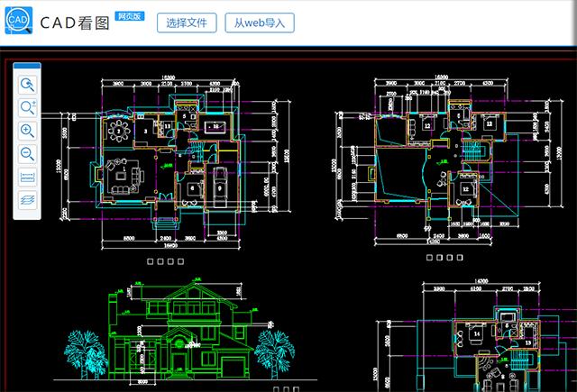This screenshot has width=577, height=392.
Task: Click the second-floor plan with rooms labeled 12
Action: (x=447, y=160)
